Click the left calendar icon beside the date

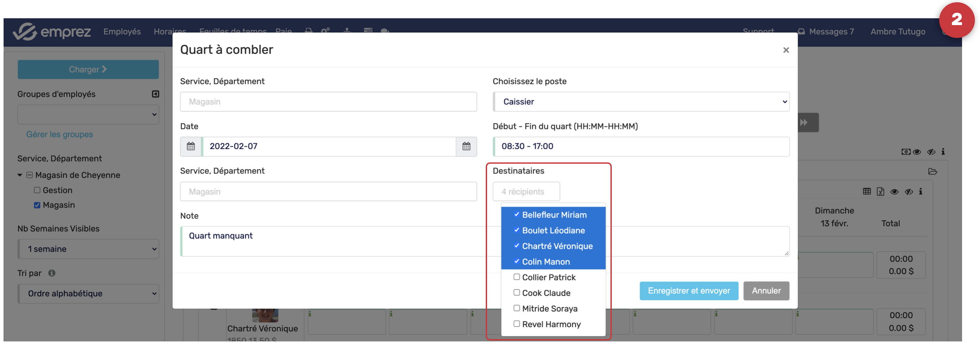(x=191, y=146)
